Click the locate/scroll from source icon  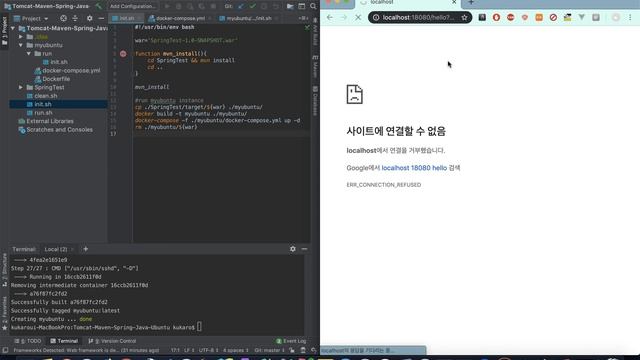63,18
